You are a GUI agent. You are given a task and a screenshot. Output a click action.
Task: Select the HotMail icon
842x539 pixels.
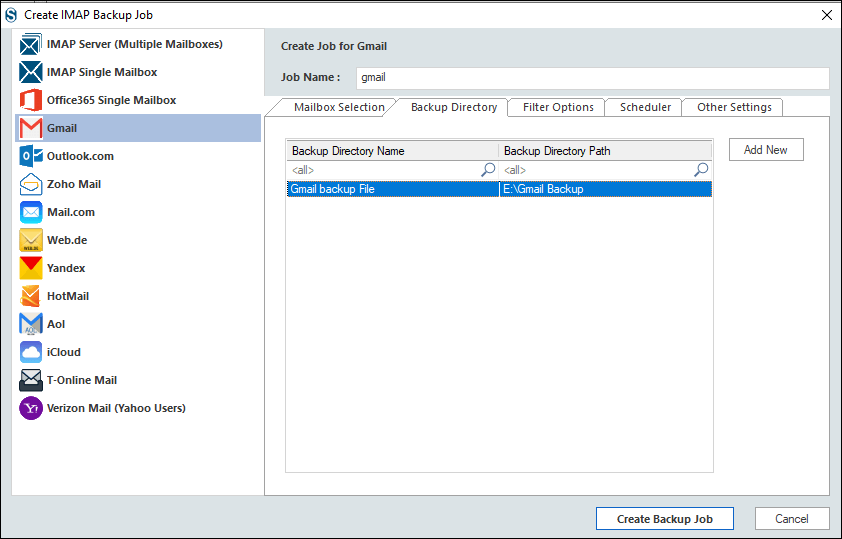point(31,296)
